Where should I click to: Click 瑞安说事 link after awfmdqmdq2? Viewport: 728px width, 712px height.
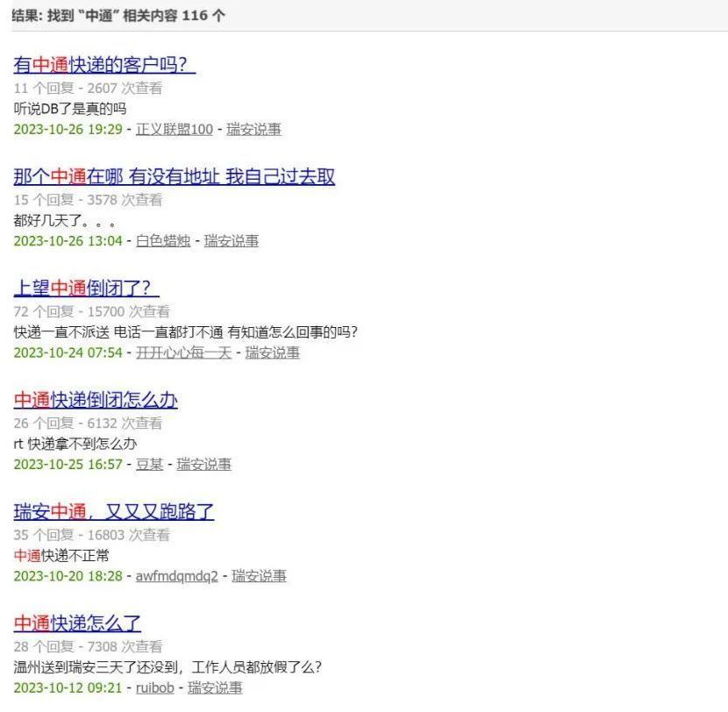[x=259, y=575]
